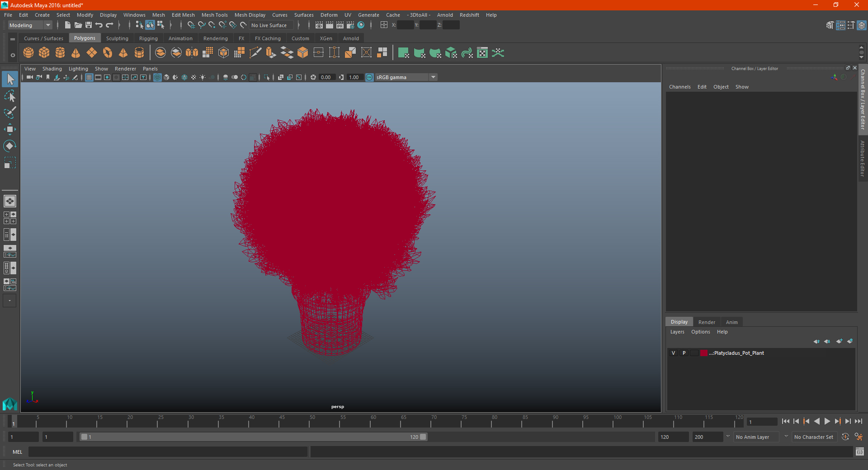Click the Save Scene icon
This screenshot has height=470, width=868.
(89, 25)
